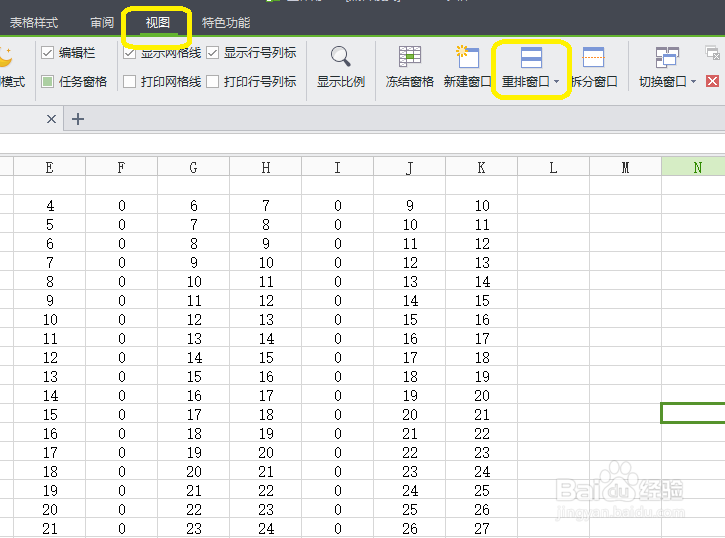Click the 重排窗口 icon
The height and width of the screenshot is (538, 725).
pos(531,57)
